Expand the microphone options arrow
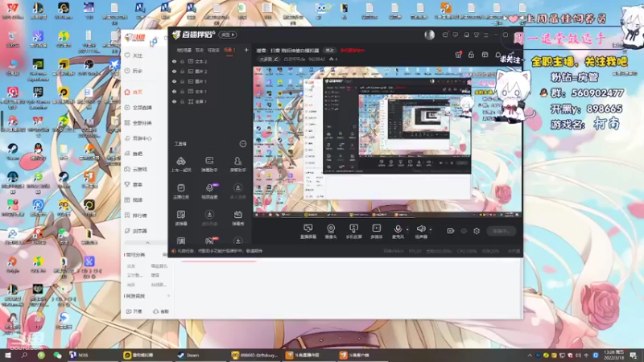 pyautogui.click(x=407, y=229)
